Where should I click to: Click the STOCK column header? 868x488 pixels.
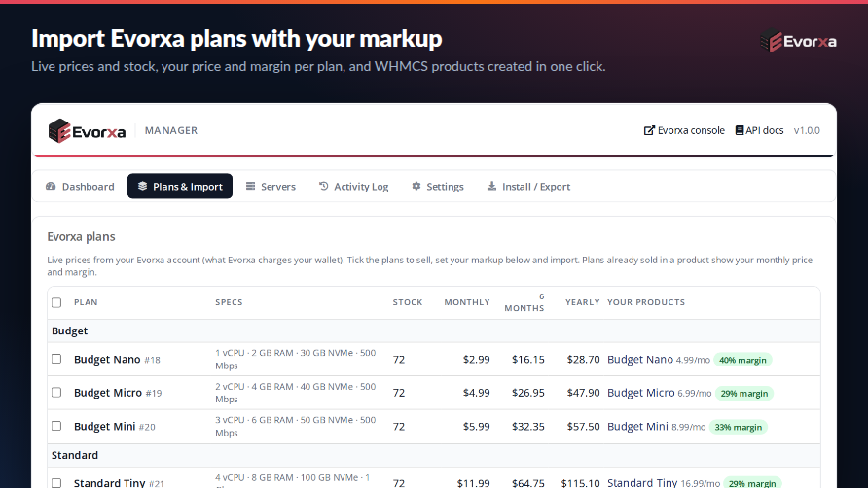408,302
